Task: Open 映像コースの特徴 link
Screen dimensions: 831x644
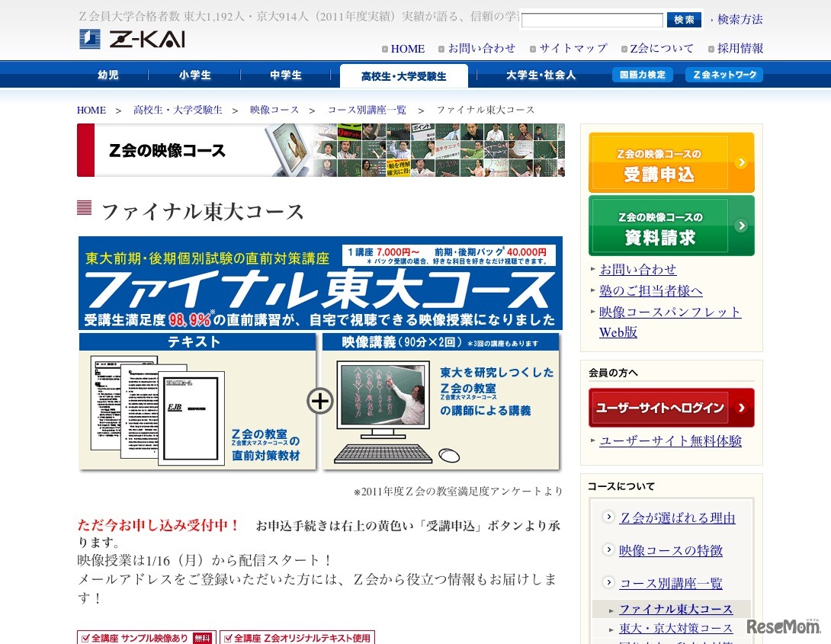Action: [x=671, y=551]
